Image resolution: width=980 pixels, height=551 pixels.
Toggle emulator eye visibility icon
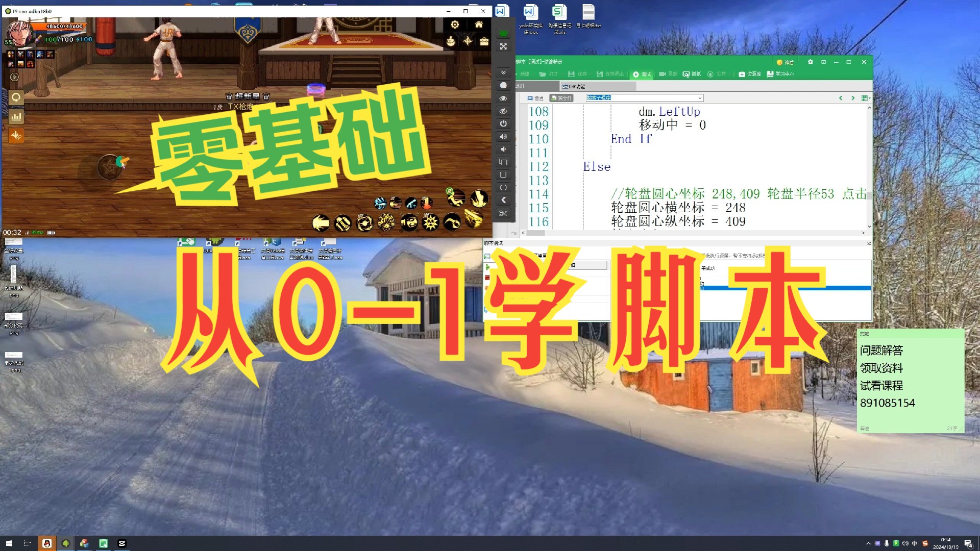(x=503, y=98)
